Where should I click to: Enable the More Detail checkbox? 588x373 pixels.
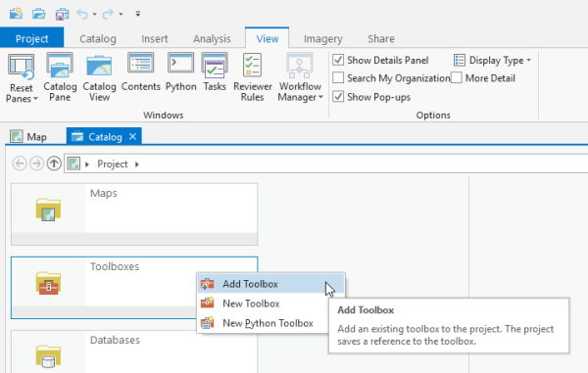point(457,78)
